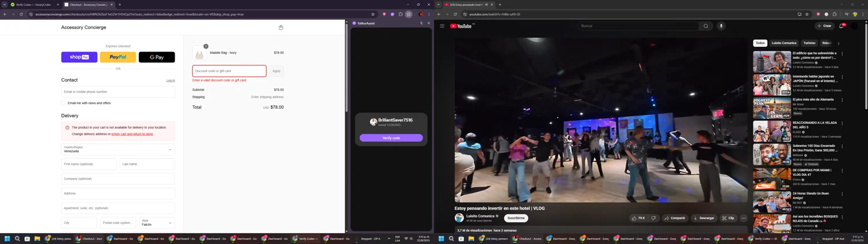Bookmark the YouTube page with star icon
Viewport: 868px width, 244px height.
pyautogui.click(x=807, y=14)
